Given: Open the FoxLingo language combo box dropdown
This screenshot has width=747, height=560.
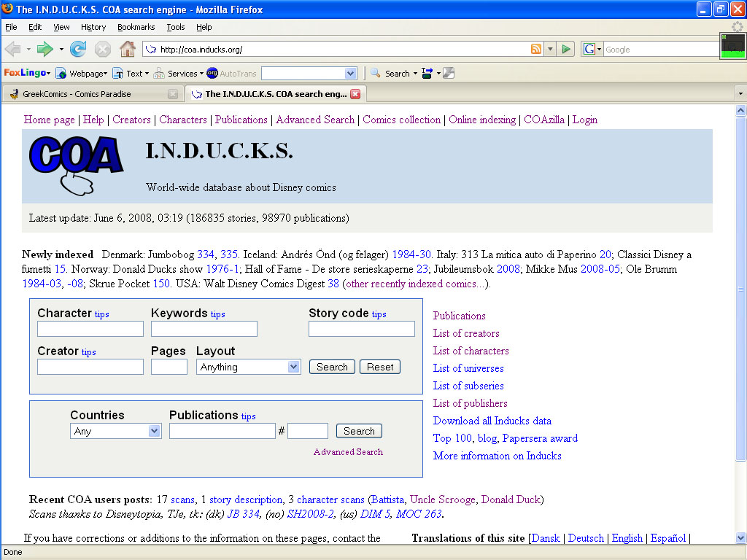Looking at the screenshot, I should [351, 74].
